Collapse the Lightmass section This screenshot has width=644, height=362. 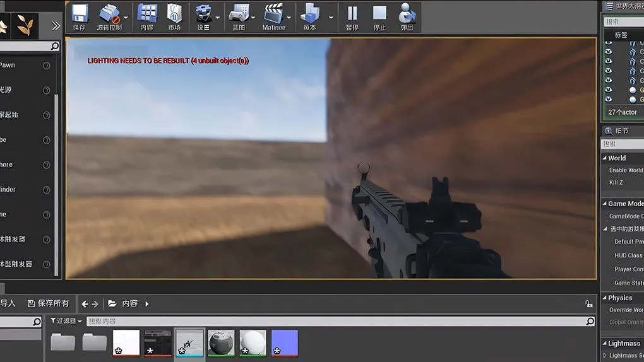click(605, 343)
